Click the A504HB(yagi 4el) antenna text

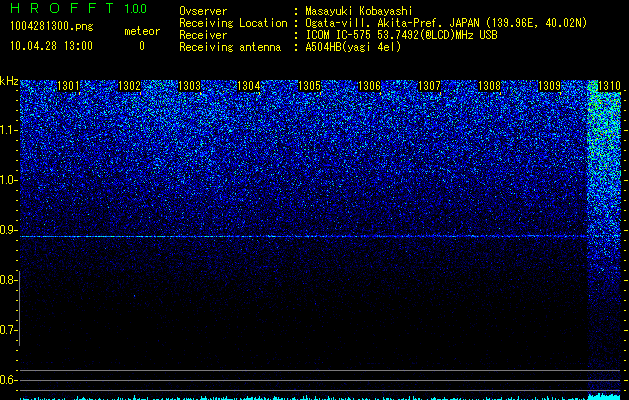(353, 47)
